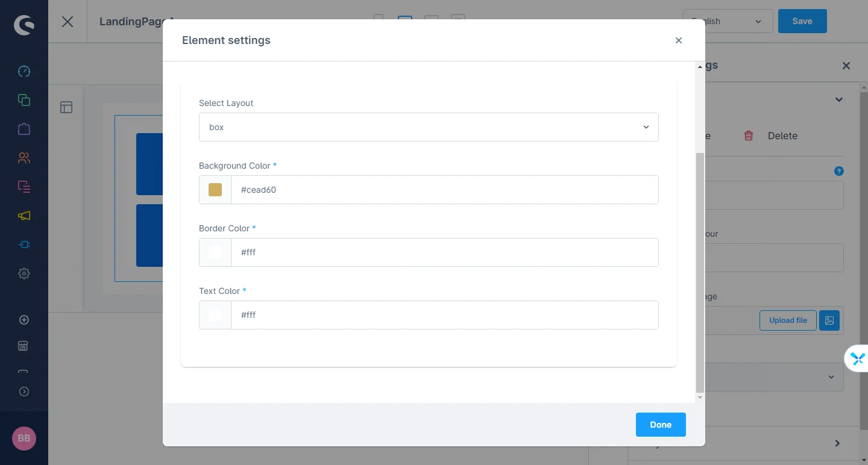Open the Marketing megaphone icon
Image resolution: width=868 pixels, height=465 pixels.
24,216
